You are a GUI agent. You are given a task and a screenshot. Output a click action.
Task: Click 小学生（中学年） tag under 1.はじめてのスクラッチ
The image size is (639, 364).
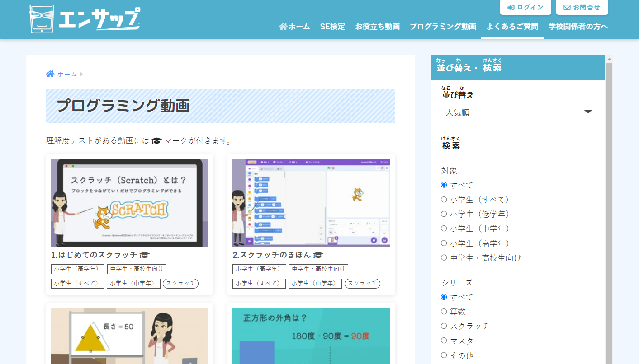(x=133, y=284)
